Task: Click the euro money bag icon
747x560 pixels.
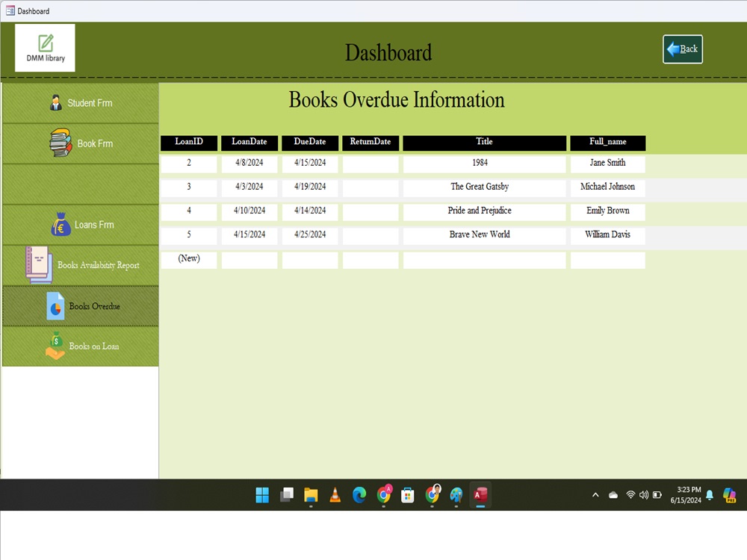Action: [x=61, y=224]
